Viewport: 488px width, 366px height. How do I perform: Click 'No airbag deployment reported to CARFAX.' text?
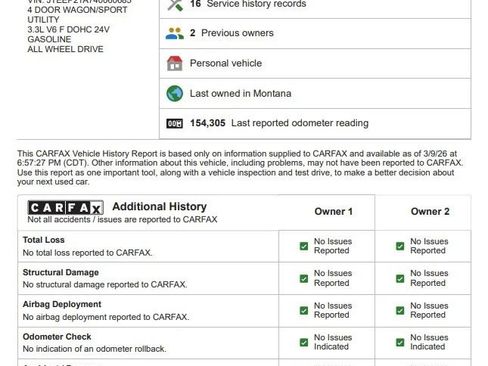click(x=106, y=317)
